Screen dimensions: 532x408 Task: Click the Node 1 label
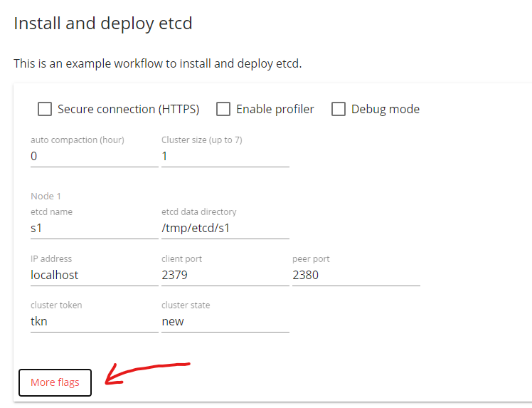tap(46, 196)
